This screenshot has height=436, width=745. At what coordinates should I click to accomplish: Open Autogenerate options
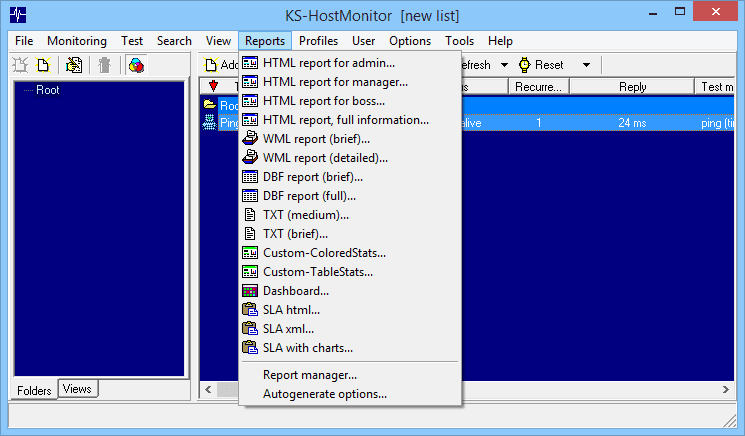coord(350,394)
